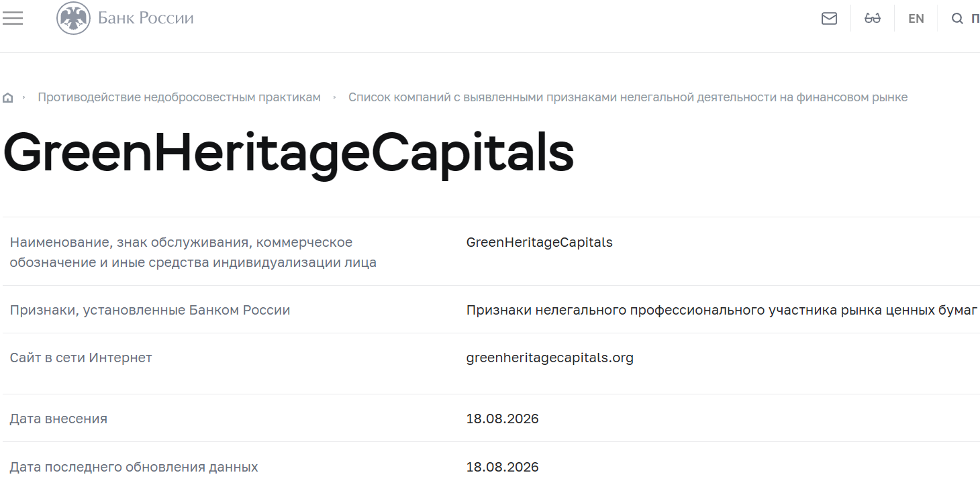Go to the home breadcrumb icon
The width and height of the screenshot is (980, 489).
(x=8, y=98)
